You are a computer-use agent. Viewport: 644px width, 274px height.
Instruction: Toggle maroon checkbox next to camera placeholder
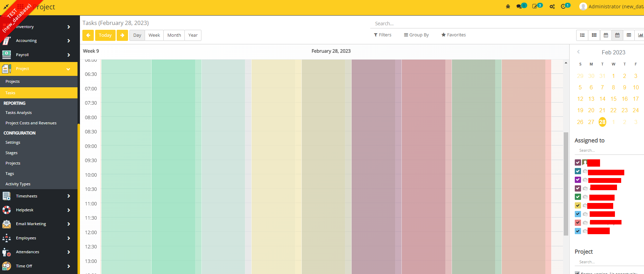point(578,188)
